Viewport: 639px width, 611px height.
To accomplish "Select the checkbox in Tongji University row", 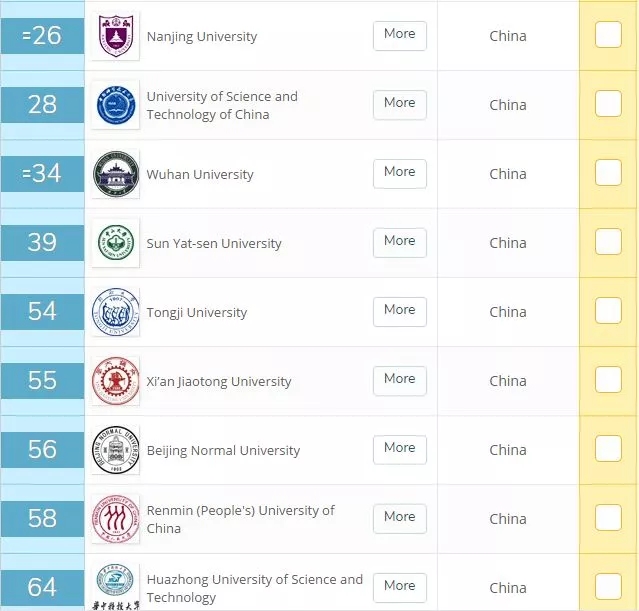I will 608,311.
